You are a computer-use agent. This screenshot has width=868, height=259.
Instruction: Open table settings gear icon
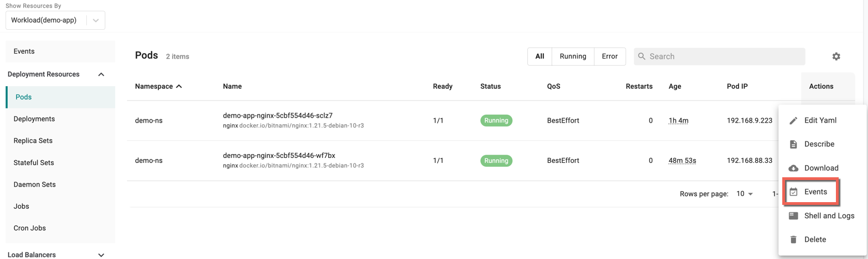(x=836, y=56)
